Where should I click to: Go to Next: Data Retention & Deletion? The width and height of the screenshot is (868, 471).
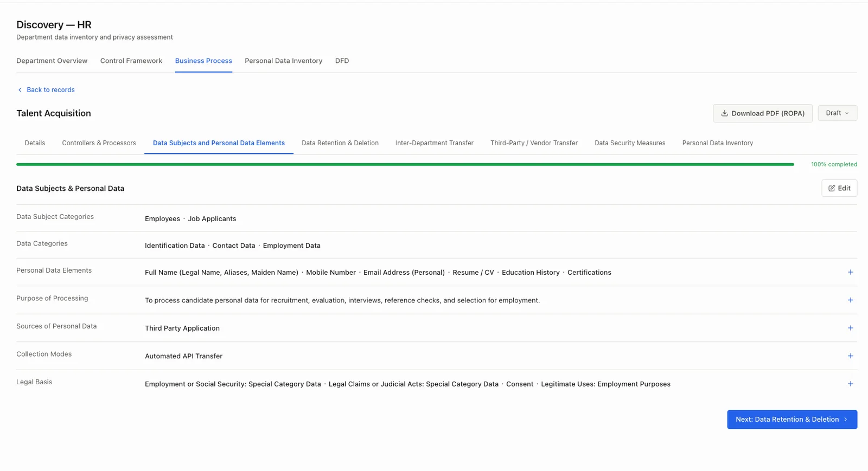(792, 420)
